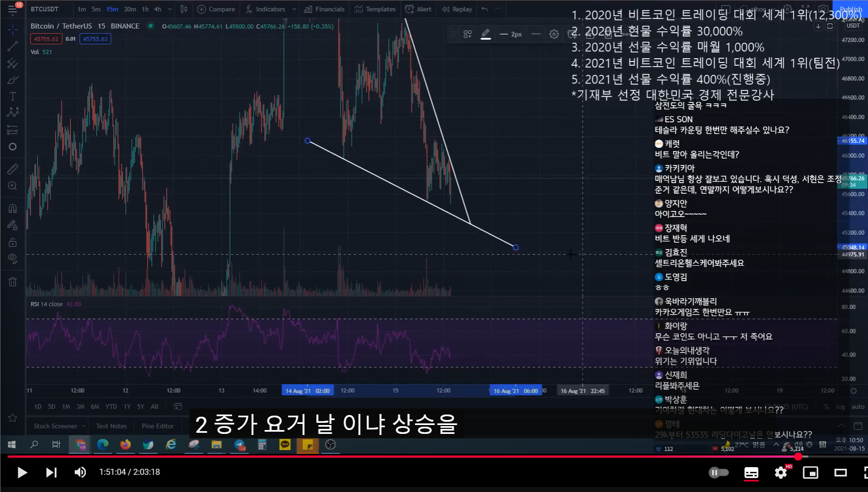The height and width of the screenshot is (492, 868).
Task: Play the YouTube video
Action: point(22,472)
